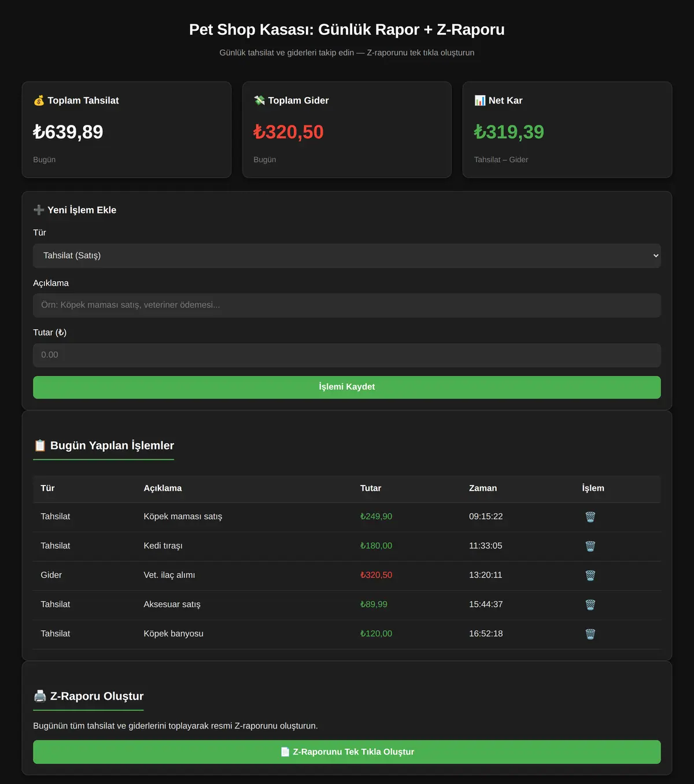
Task: Generate report with Z-Raporunu Tek Tıkla Oluştur
Action: (x=347, y=752)
